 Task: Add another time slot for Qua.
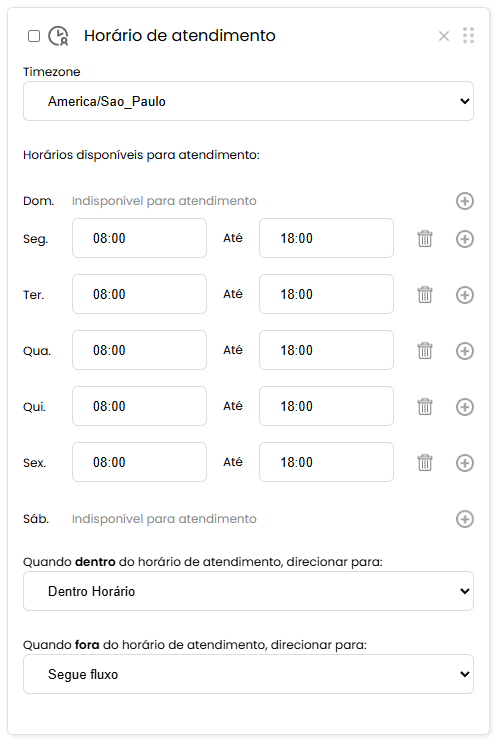pos(465,351)
